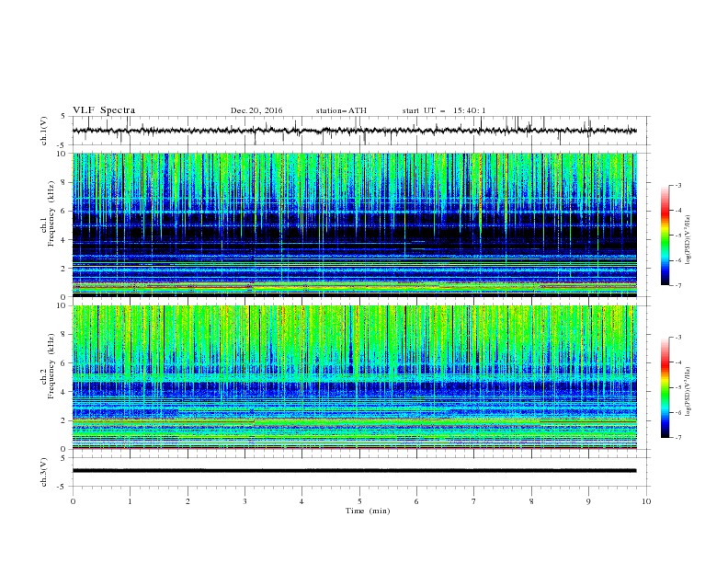Image resolution: width=728 pixels, height=563 pixels.
Task: Click inside the ch.2 spectrogram panel
Action: coord(355,377)
